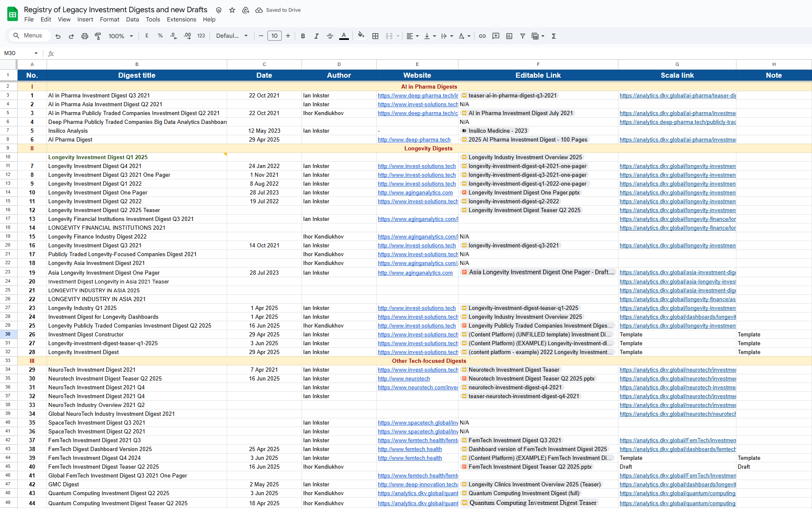
Task: Click the Insert link icon
Action: (482, 36)
